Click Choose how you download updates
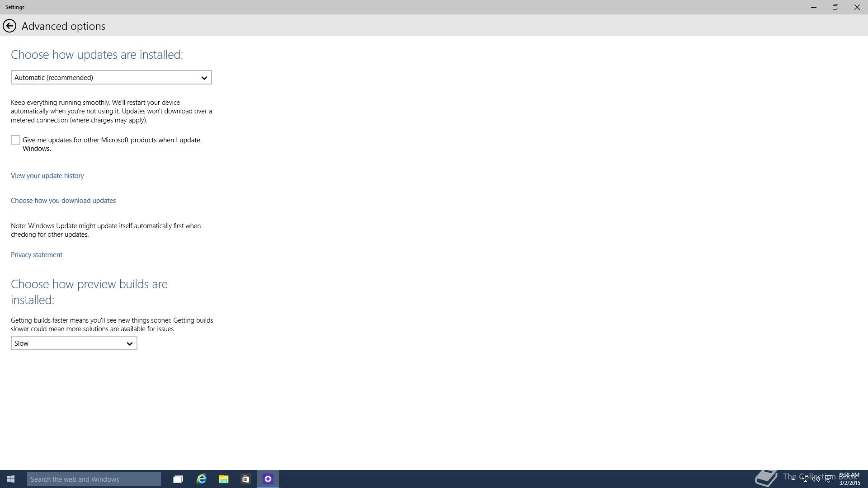Viewport: 868px width, 488px height. point(63,201)
